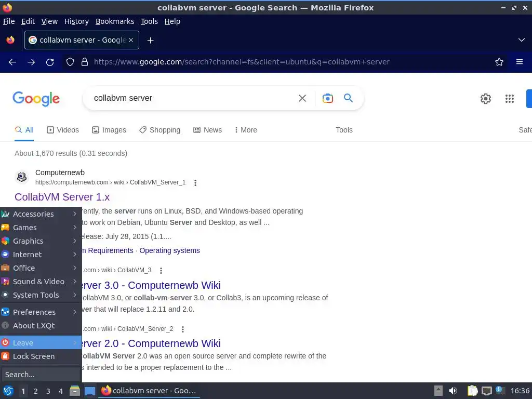Expand the Sound & Video submenu
Viewport: 532px width, 399px height.
click(x=41, y=282)
